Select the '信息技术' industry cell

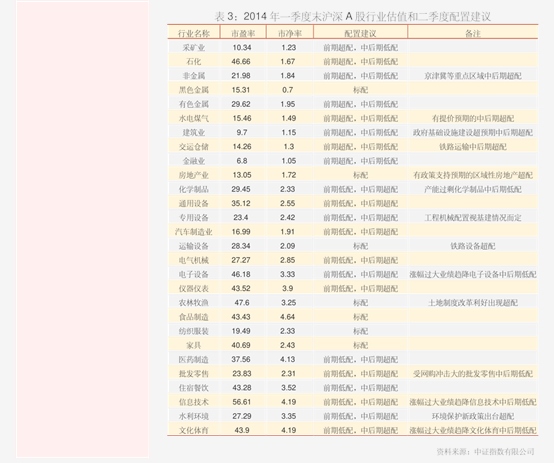[194, 402]
